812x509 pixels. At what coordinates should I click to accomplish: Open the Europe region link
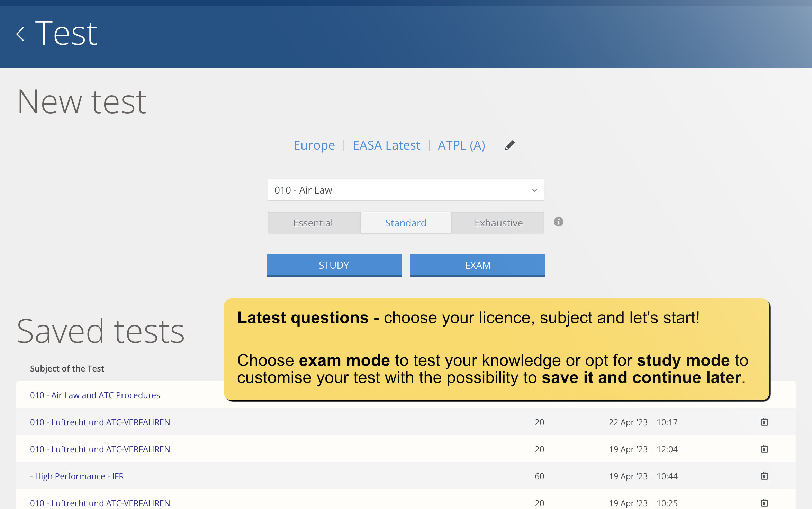pyautogui.click(x=314, y=145)
